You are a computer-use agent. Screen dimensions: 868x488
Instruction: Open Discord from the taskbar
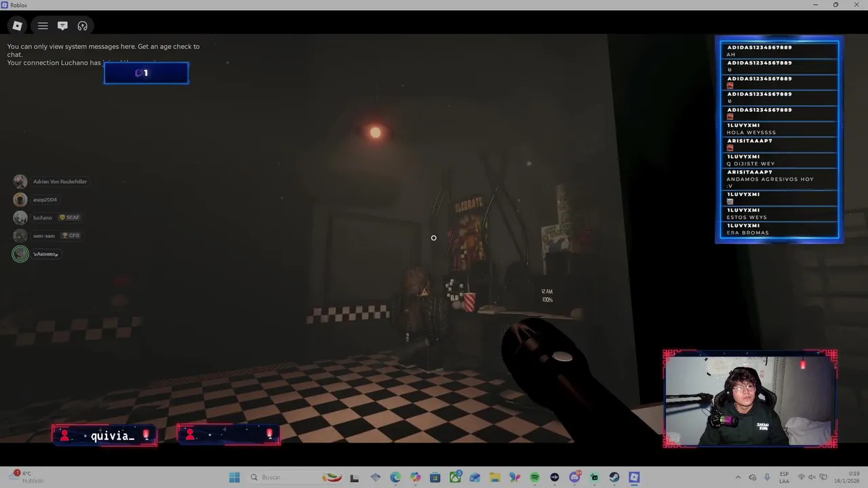coord(574,477)
